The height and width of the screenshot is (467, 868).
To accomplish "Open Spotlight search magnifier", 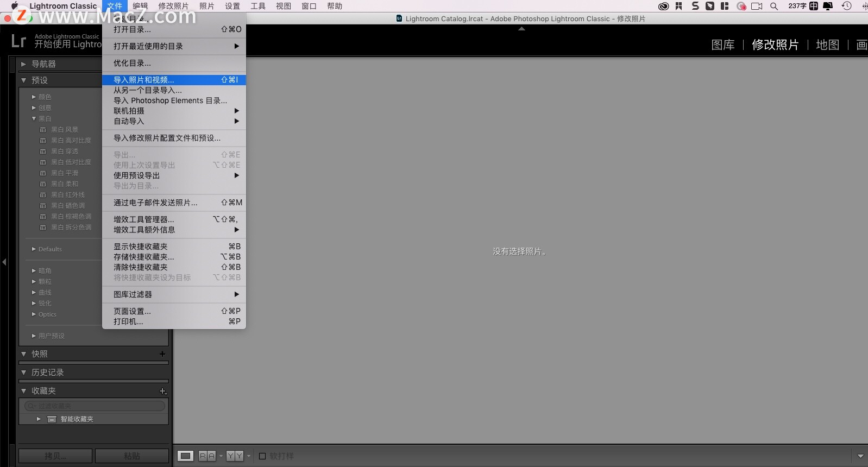I will pos(774,6).
